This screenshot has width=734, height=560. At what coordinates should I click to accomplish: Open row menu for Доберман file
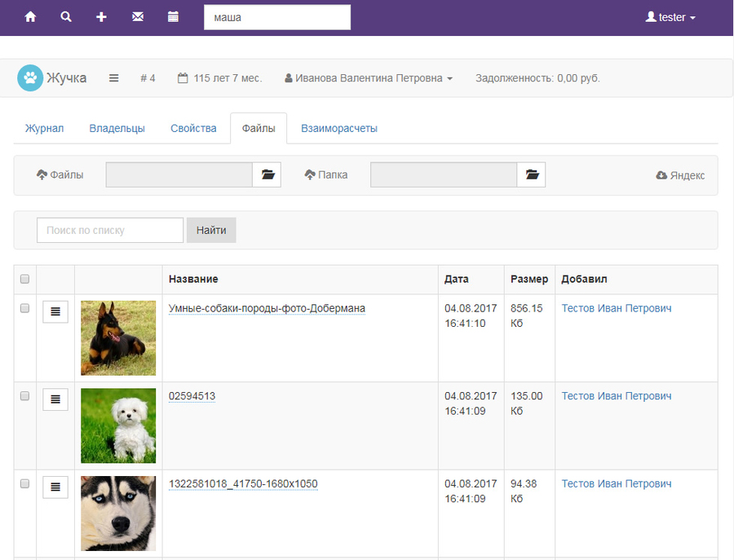(55, 311)
